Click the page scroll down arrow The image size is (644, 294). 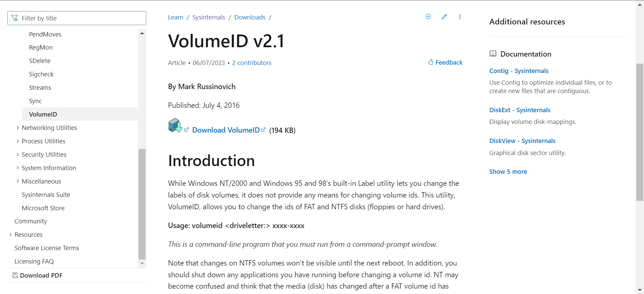pyautogui.click(x=640, y=290)
